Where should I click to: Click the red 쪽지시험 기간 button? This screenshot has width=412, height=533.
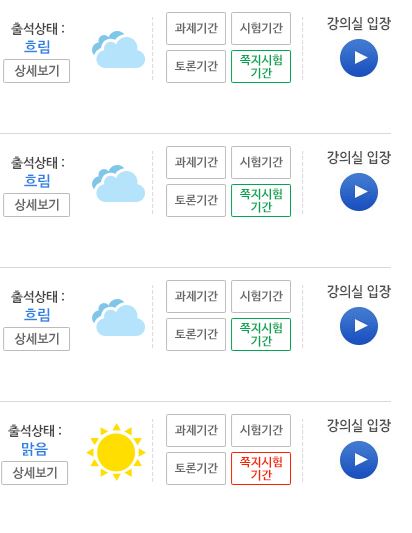(261, 468)
